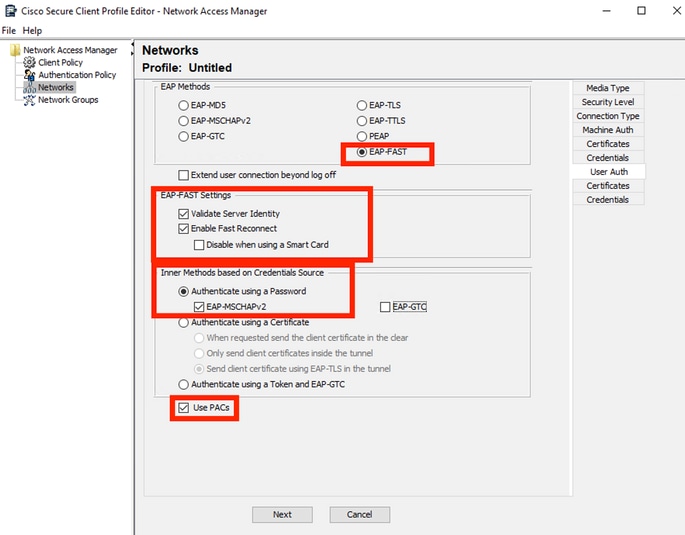Select the EAP-TLS radio button

(x=362, y=105)
